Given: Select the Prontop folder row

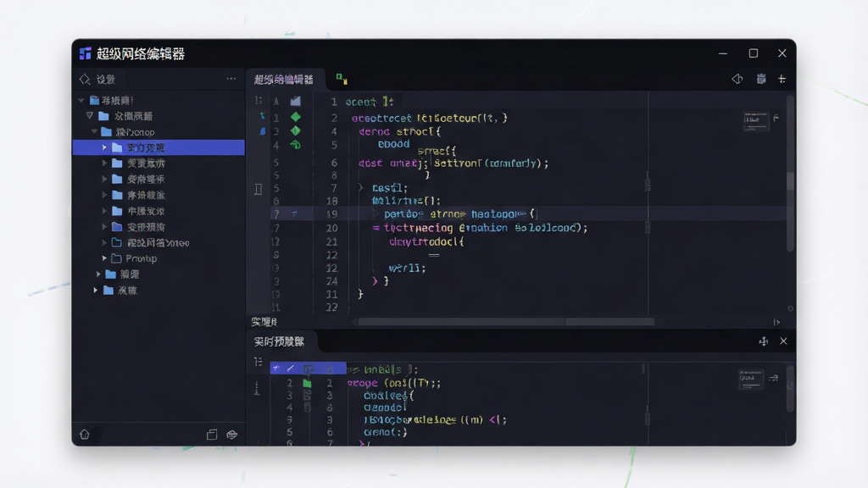Looking at the screenshot, I should tap(159, 258).
